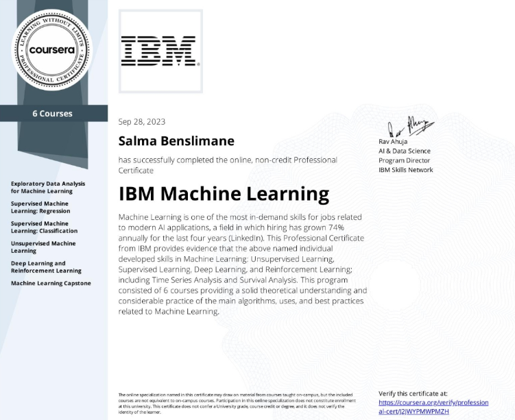Click the 'Verify this certificate at:' label

pos(413,393)
